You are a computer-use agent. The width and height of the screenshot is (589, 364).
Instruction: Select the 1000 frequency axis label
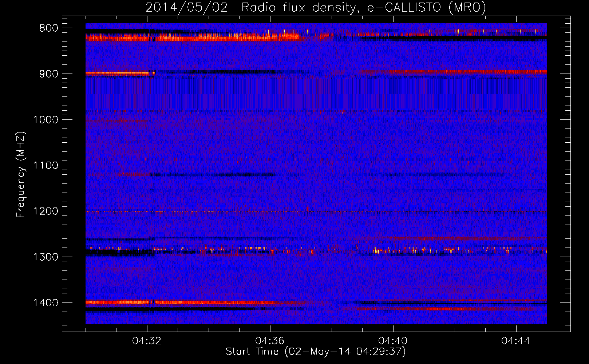point(46,120)
